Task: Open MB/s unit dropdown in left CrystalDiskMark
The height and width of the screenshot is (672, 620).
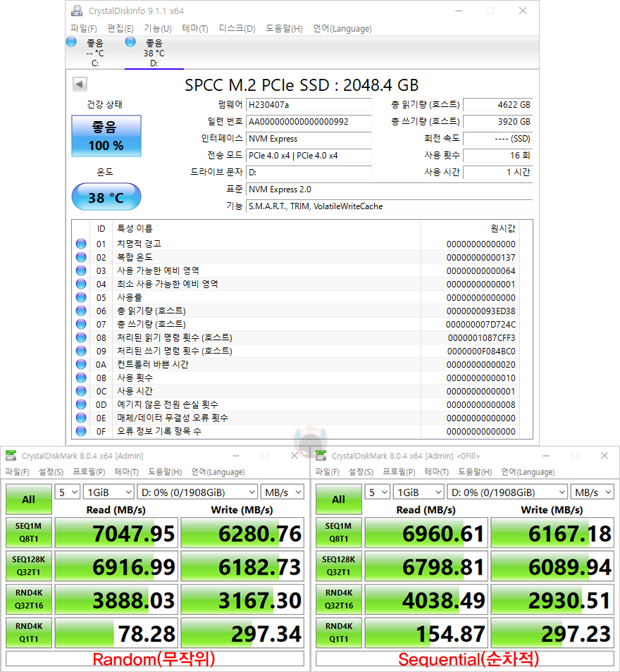Action: 282,492
